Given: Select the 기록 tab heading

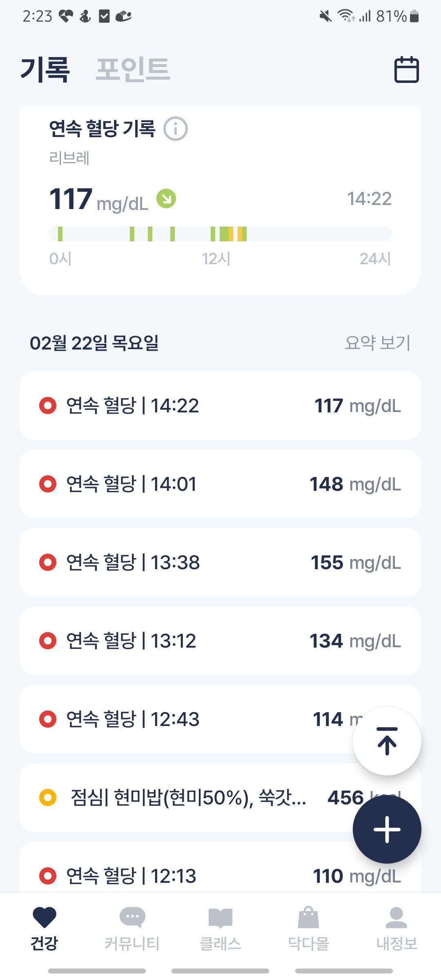Looking at the screenshot, I should pyautogui.click(x=45, y=69).
